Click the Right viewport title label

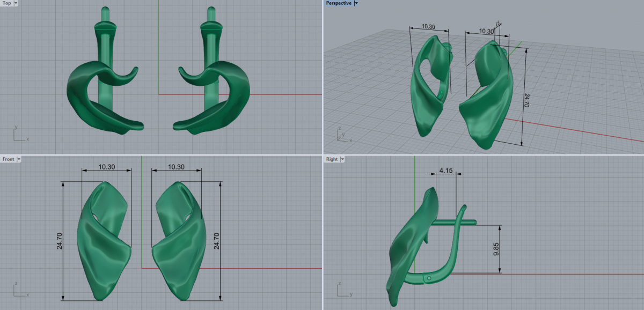332,159
